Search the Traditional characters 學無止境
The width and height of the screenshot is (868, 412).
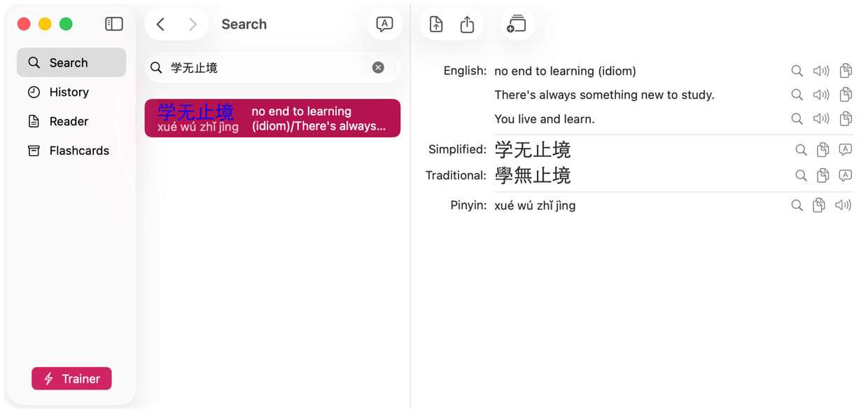point(801,175)
